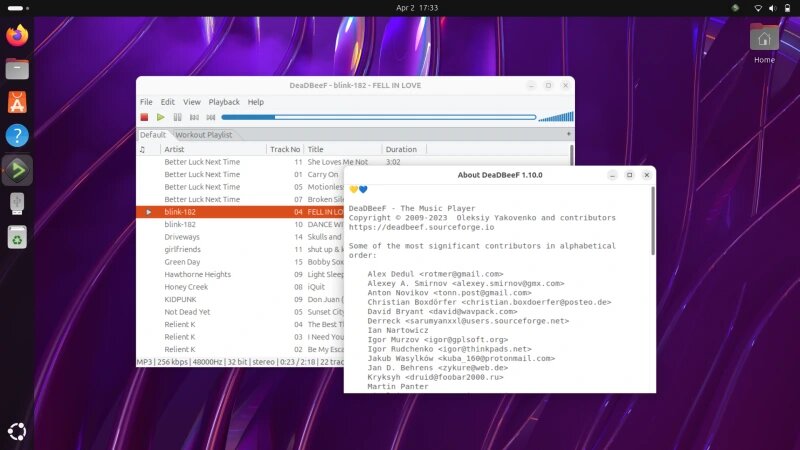The height and width of the screenshot is (450, 800).
Task: Click the green Play button
Action: point(161,117)
